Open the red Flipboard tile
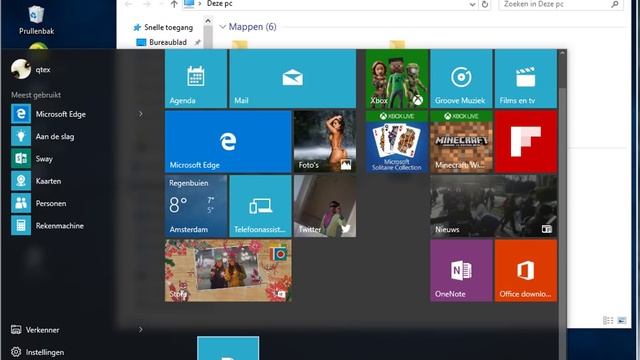Image resolution: width=640 pixels, height=360 pixels. (526, 142)
